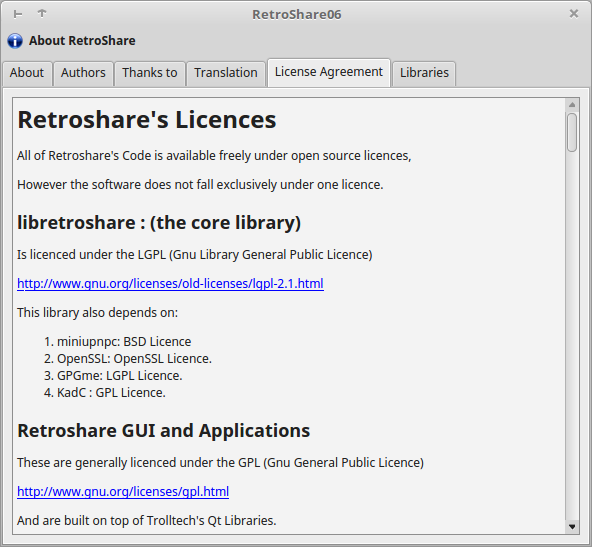The width and height of the screenshot is (592, 547).
Task: Click list item KadC : GPL Licence
Action: point(105,393)
